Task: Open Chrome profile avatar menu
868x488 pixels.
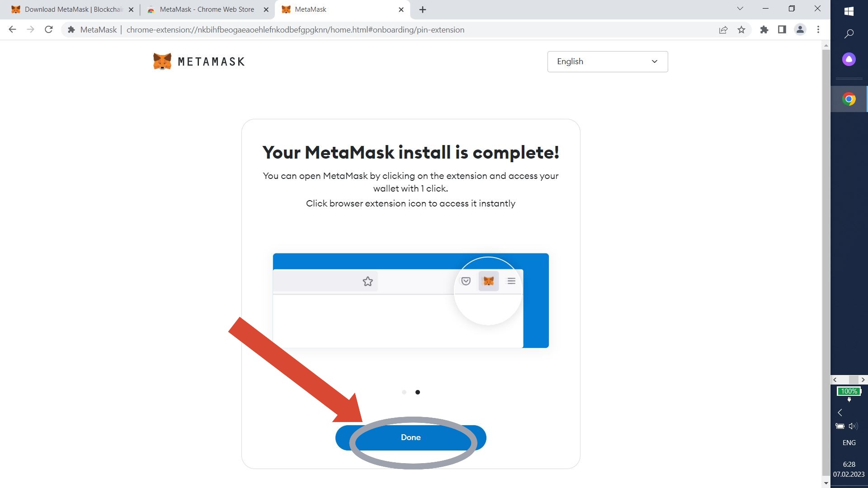Action: (x=800, y=30)
